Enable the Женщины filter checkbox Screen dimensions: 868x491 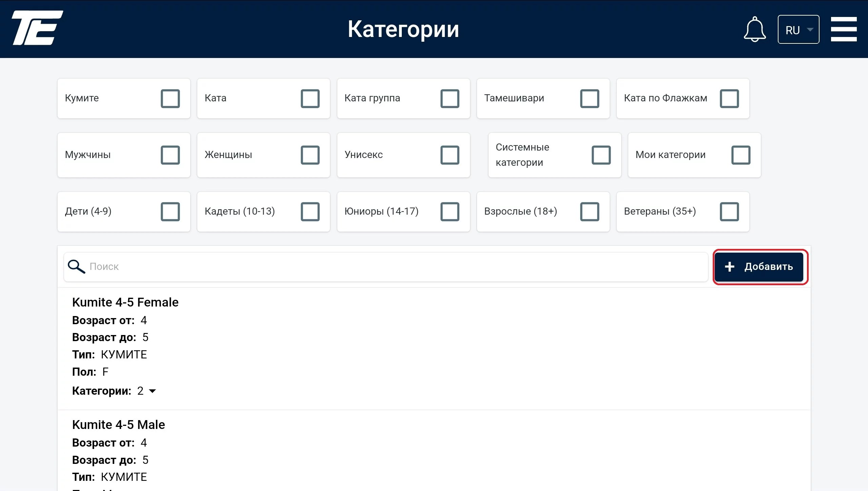310,155
